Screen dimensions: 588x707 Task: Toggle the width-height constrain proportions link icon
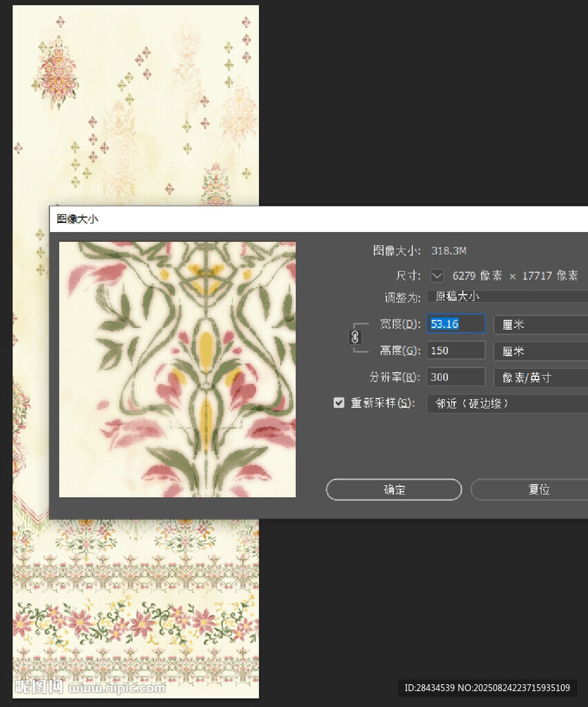[x=355, y=337]
